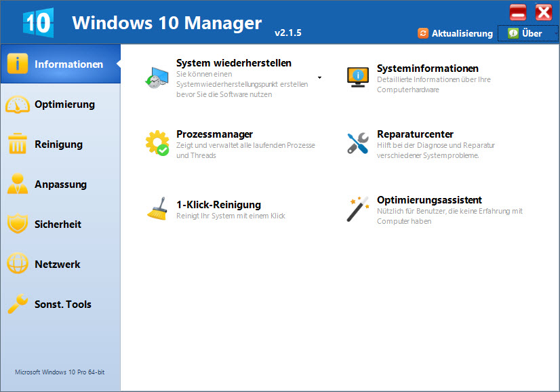Open Reparaturcenter via its title

(x=415, y=134)
